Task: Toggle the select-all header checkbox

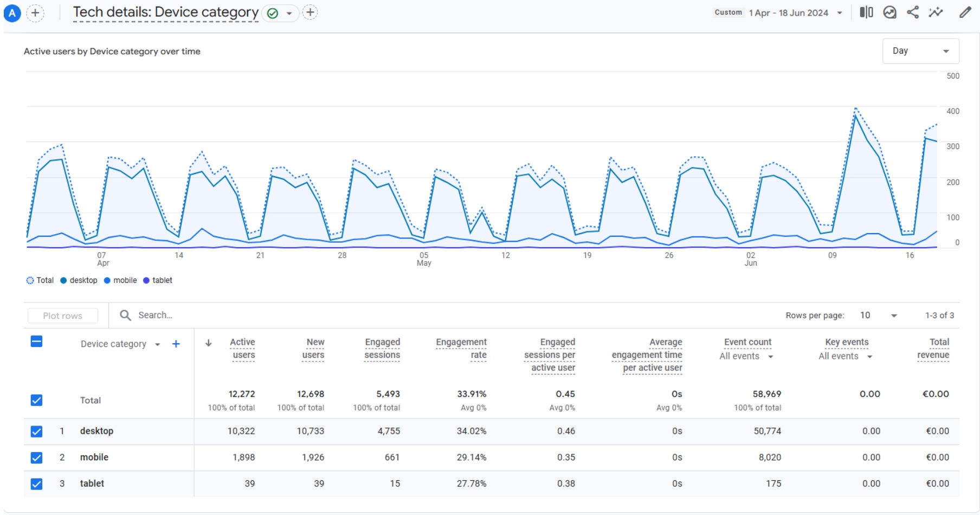Action: tap(36, 342)
